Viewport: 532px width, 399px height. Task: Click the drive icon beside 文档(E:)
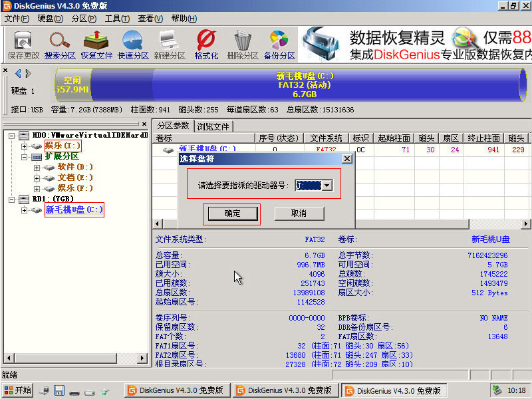49,178
